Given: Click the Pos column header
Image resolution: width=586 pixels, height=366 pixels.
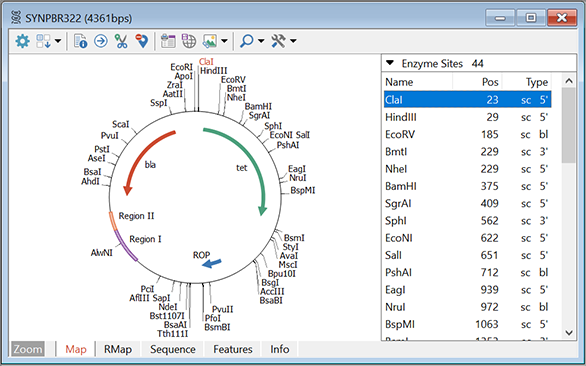Looking at the screenshot, I should [x=477, y=82].
